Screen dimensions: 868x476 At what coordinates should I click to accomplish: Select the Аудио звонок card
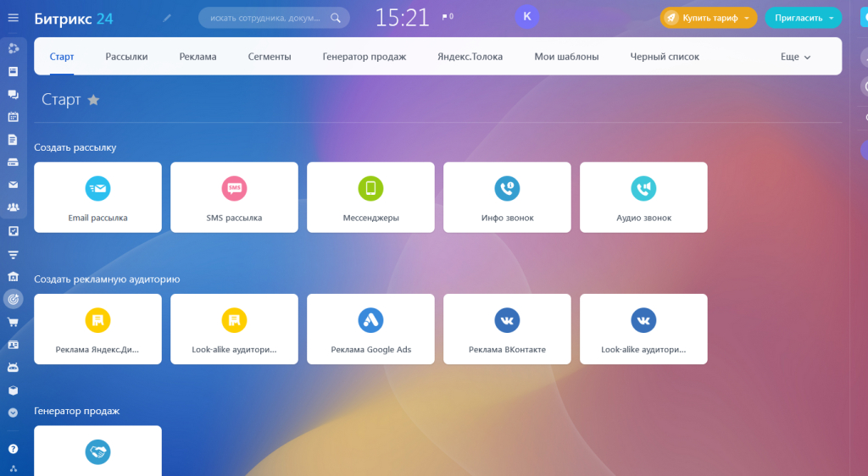644,197
